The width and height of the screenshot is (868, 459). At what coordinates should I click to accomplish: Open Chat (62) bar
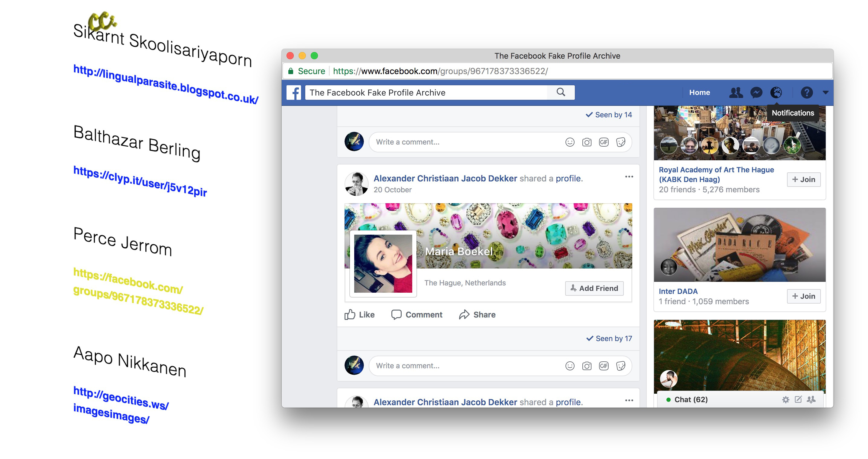tap(691, 400)
